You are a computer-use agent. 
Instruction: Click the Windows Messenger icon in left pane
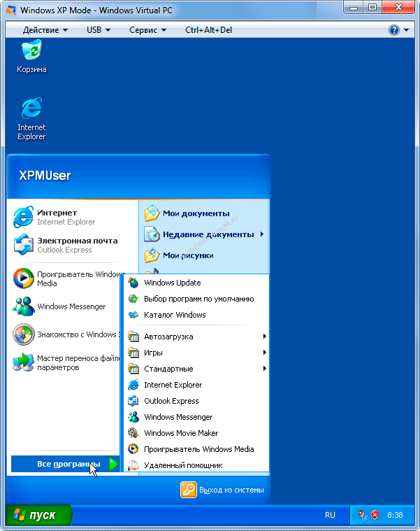[x=24, y=306]
